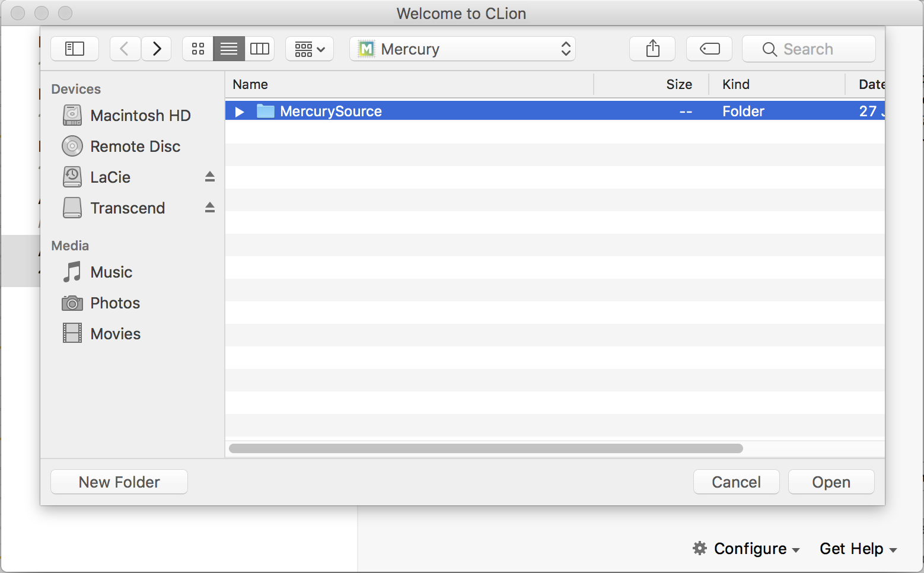Open the item arrangement dropdown
Image resolution: width=924 pixels, height=573 pixels.
point(310,49)
